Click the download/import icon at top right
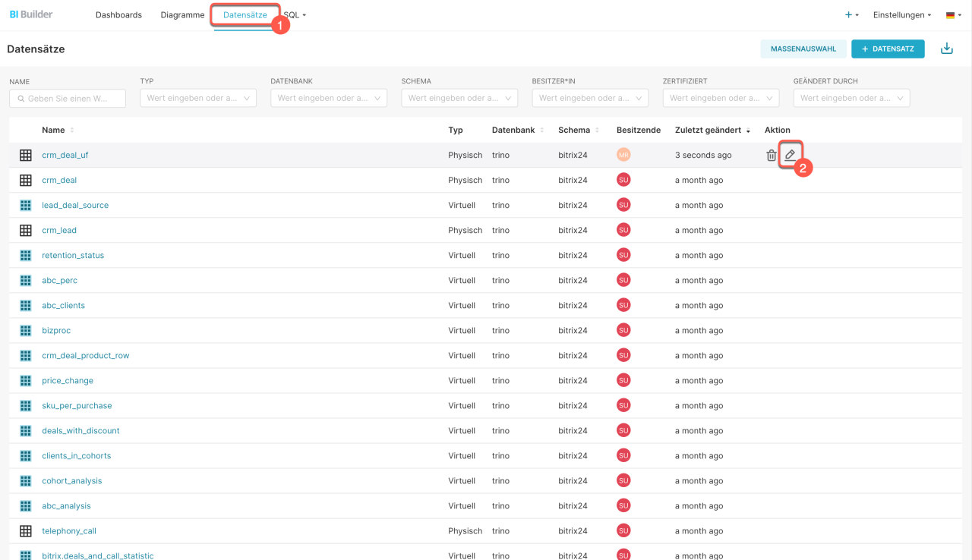The width and height of the screenshot is (972, 560). coord(946,49)
